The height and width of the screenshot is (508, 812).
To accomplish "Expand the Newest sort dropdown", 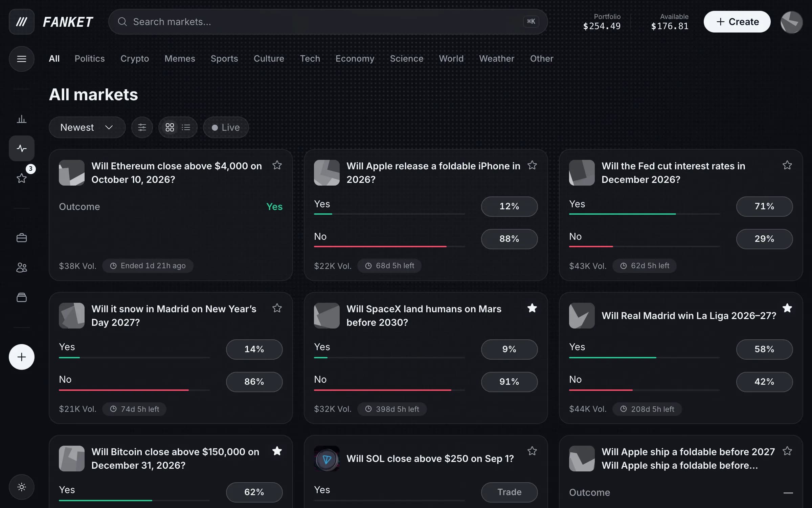I will tap(87, 127).
